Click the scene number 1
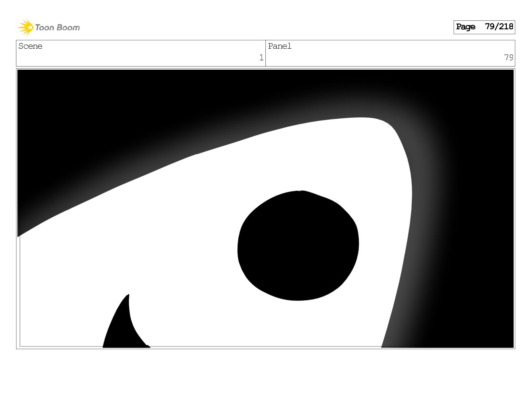The image size is (532, 411). click(x=261, y=58)
